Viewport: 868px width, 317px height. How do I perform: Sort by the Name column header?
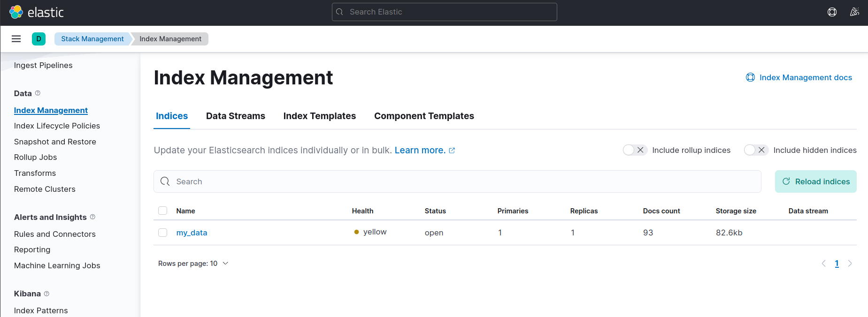[x=185, y=211]
